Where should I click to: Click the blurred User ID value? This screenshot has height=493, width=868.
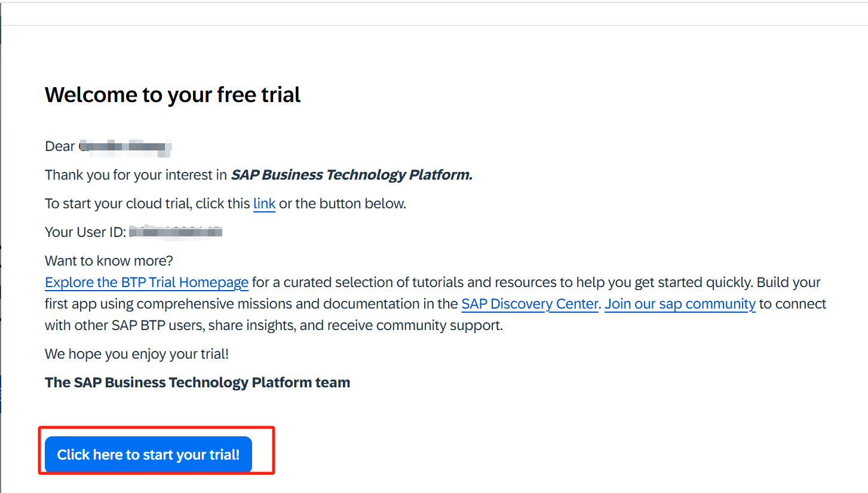pos(176,232)
